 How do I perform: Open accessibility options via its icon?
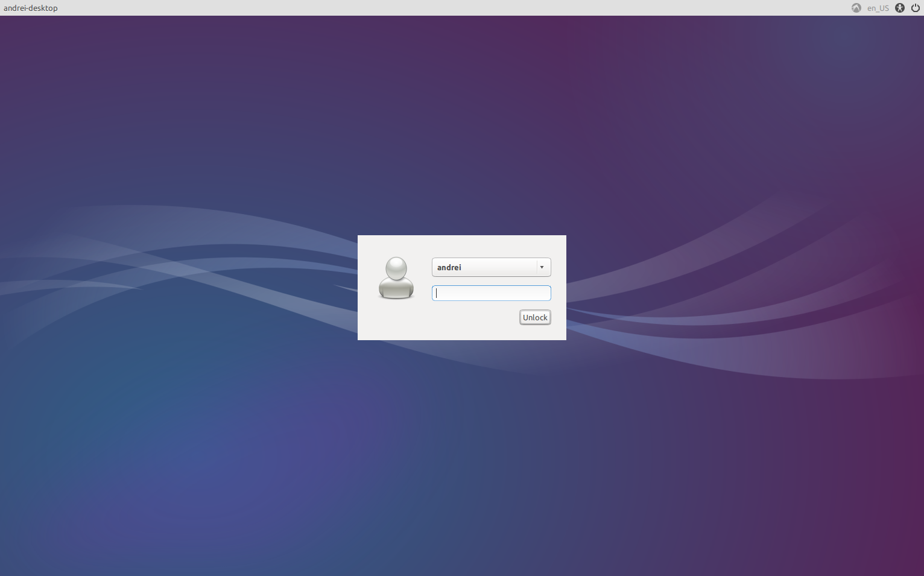click(899, 8)
